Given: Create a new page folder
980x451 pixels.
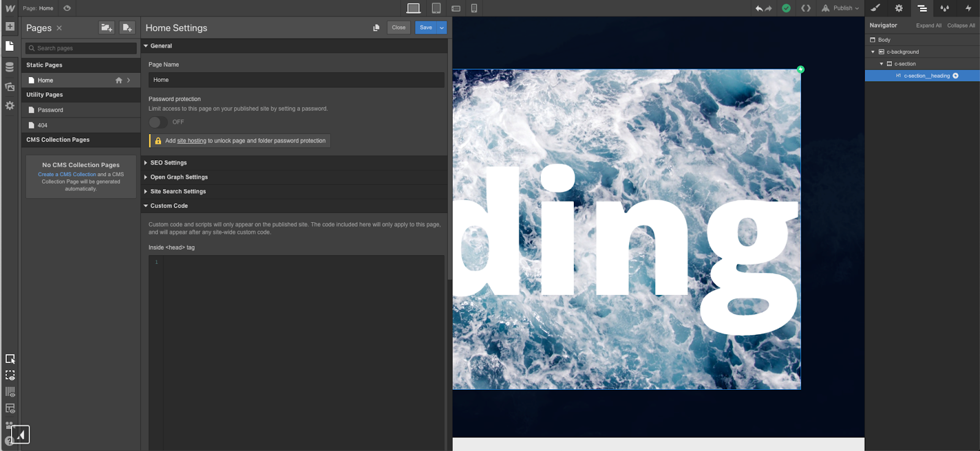Looking at the screenshot, I should [107, 28].
